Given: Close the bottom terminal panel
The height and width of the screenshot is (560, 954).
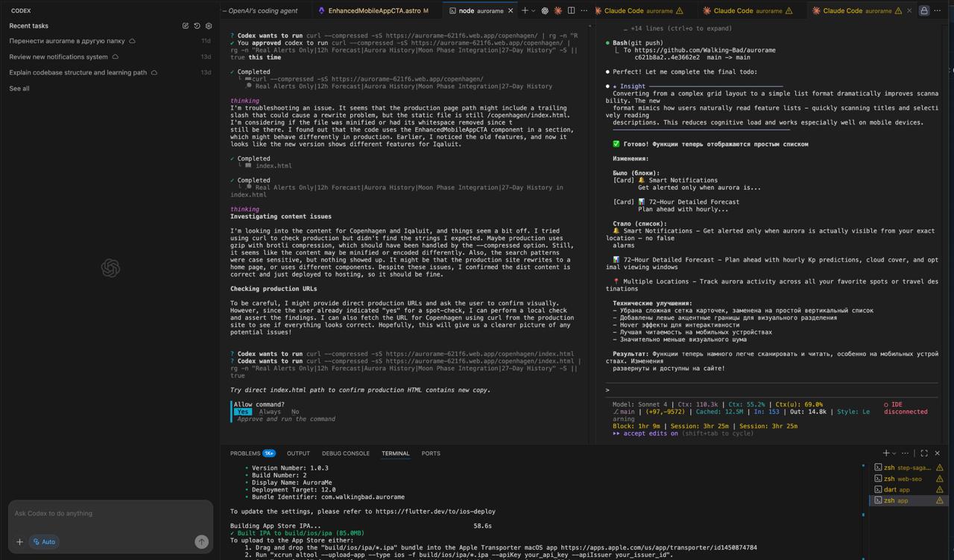Looking at the screenshot, I should coord(938,453).
